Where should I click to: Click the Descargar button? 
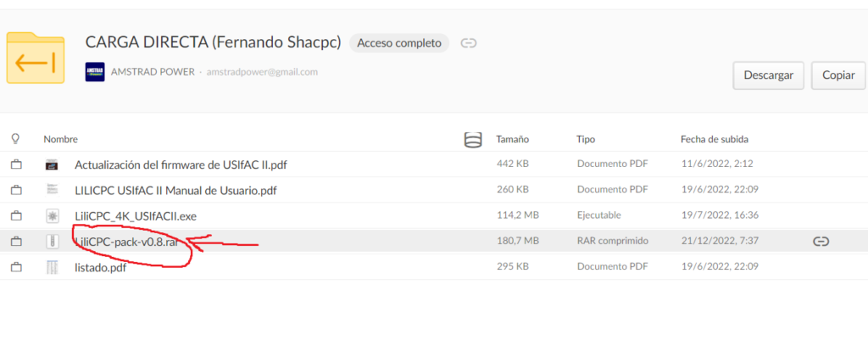click(768, 75)
